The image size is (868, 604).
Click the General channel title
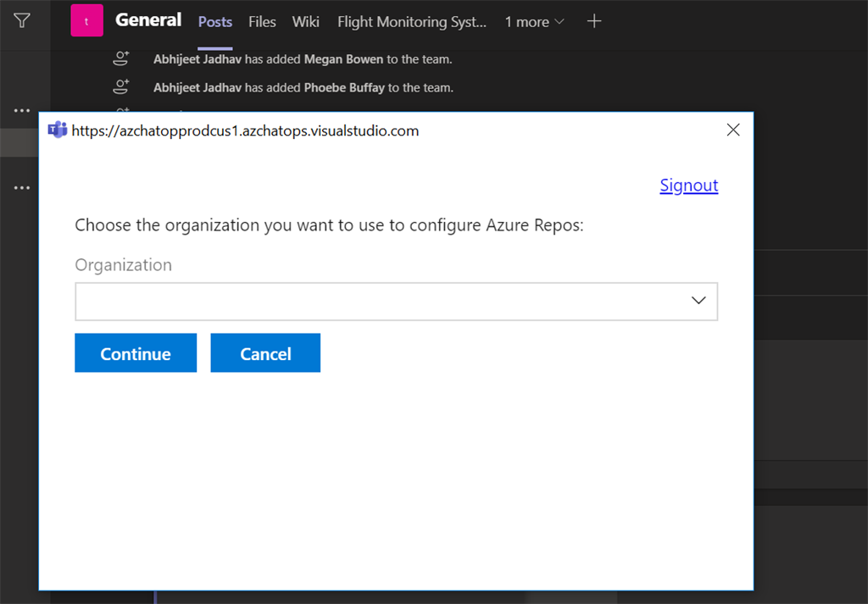pyautogui.click(x=148, y=19)
